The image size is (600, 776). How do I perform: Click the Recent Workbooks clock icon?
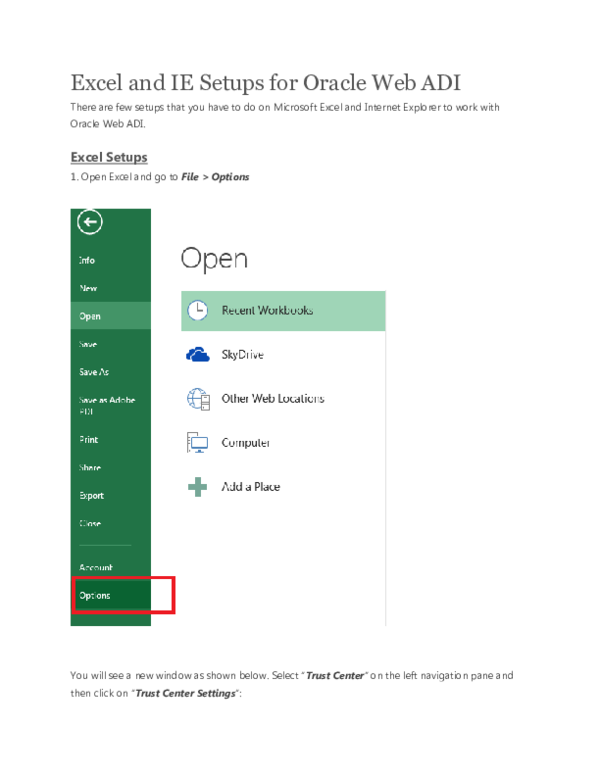(x=198, y=310)
